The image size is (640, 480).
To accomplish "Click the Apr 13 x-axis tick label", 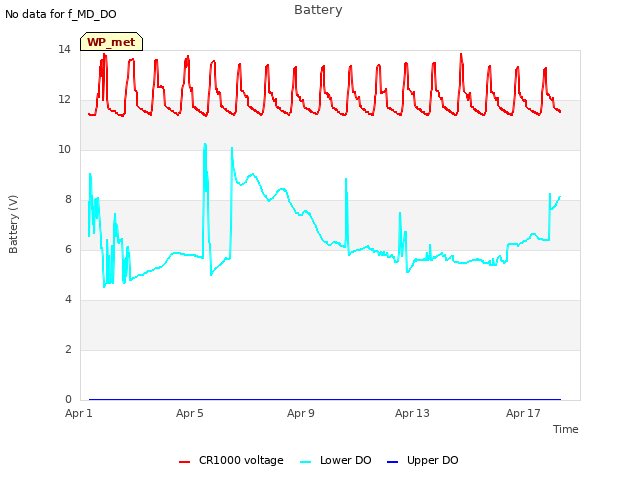I will [x=412, y=413].
